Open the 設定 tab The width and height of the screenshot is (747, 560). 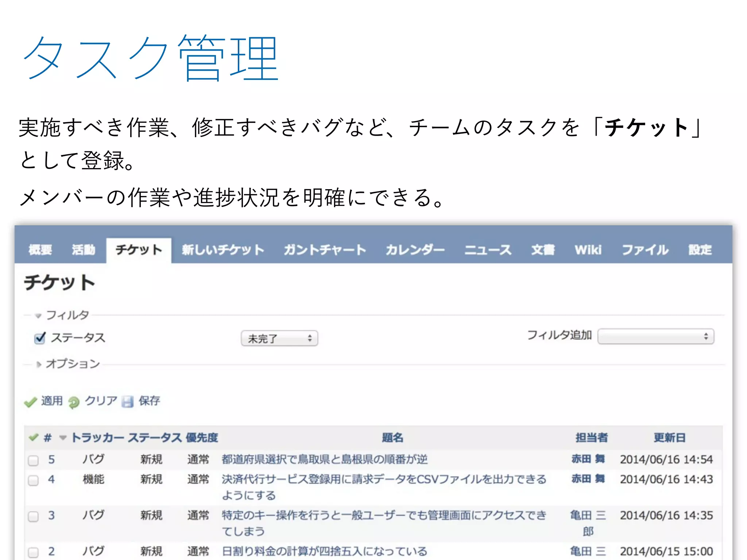tap(700, 250)
